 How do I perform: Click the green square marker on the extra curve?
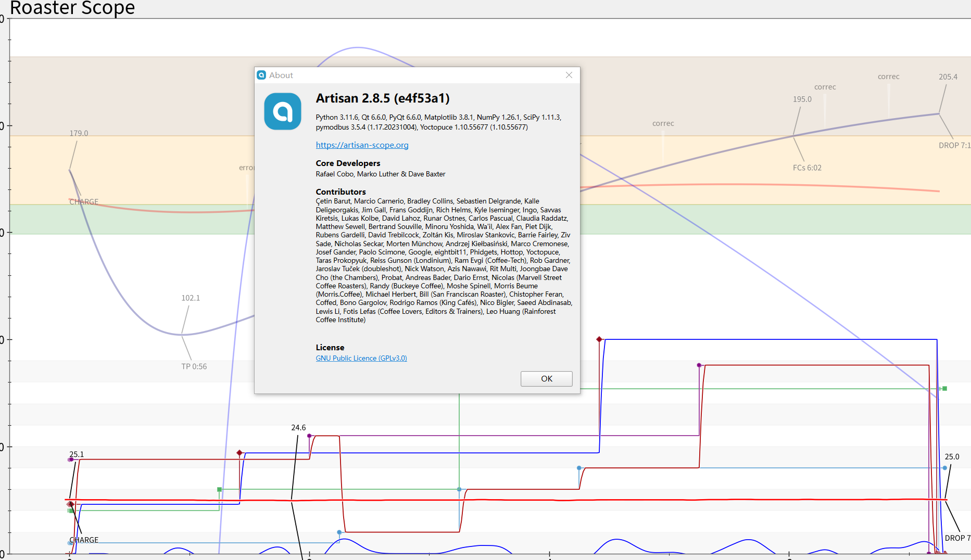click(x=218, y=489)
